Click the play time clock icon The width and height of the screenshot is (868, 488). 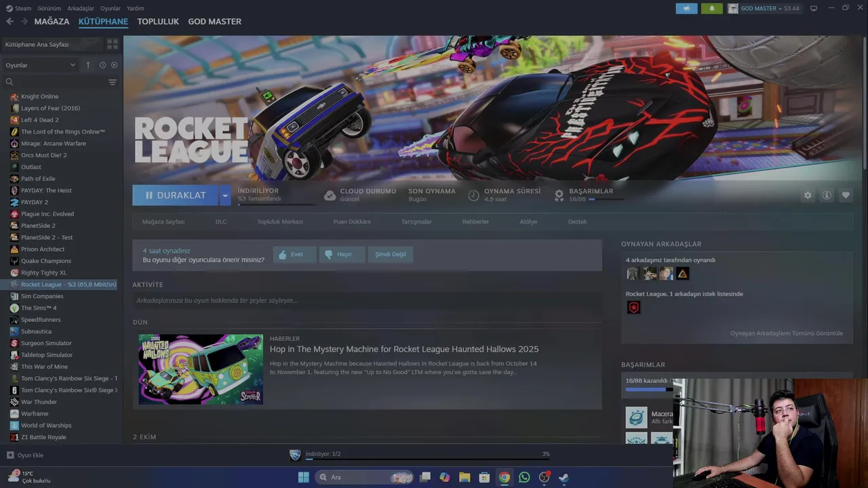(474, 195)
